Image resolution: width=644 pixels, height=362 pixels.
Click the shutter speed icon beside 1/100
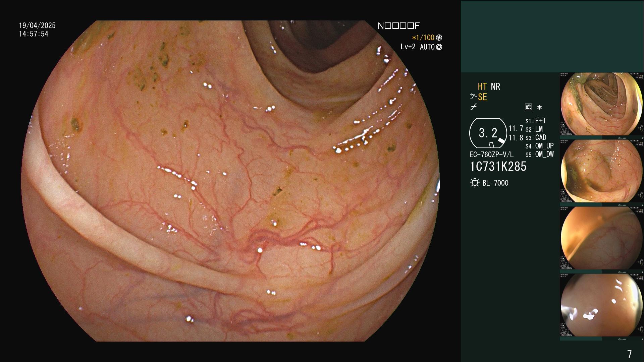click(x=439, y=38)
